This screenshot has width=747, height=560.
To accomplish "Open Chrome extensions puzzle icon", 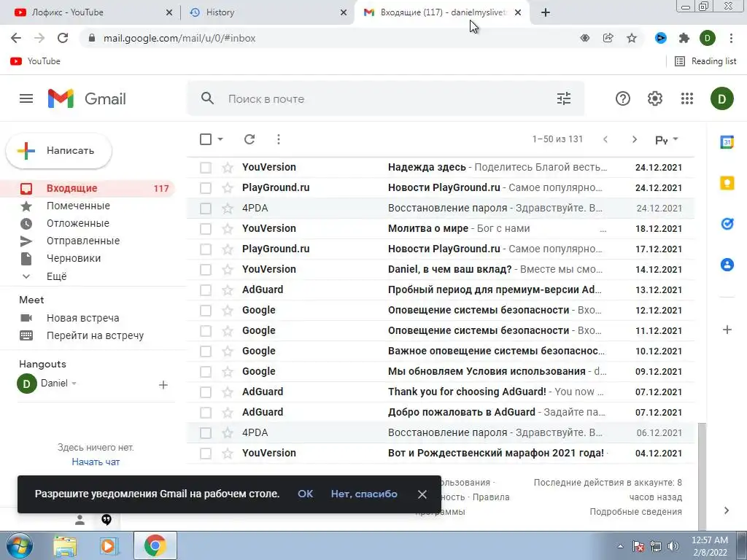I will 684,38.
